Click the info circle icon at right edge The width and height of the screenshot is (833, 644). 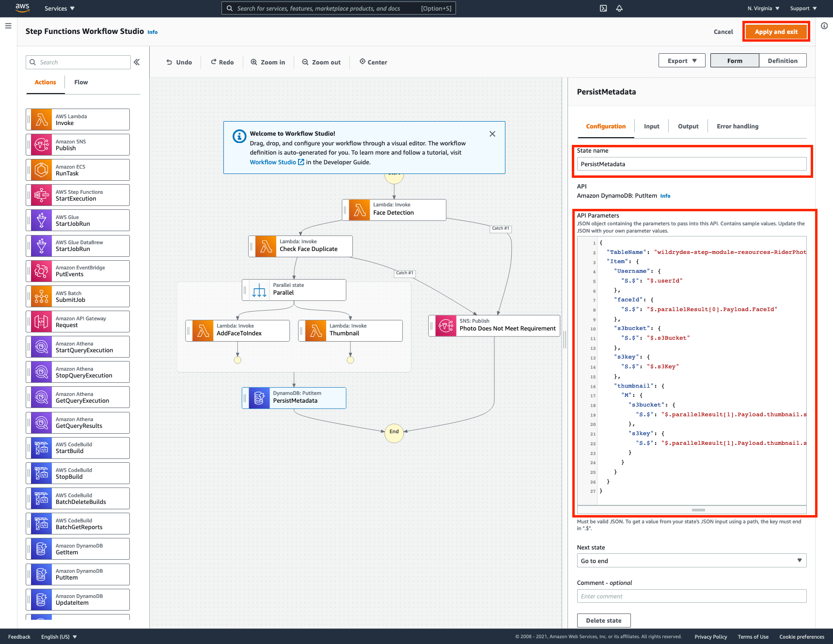click(x=824, y=26)
